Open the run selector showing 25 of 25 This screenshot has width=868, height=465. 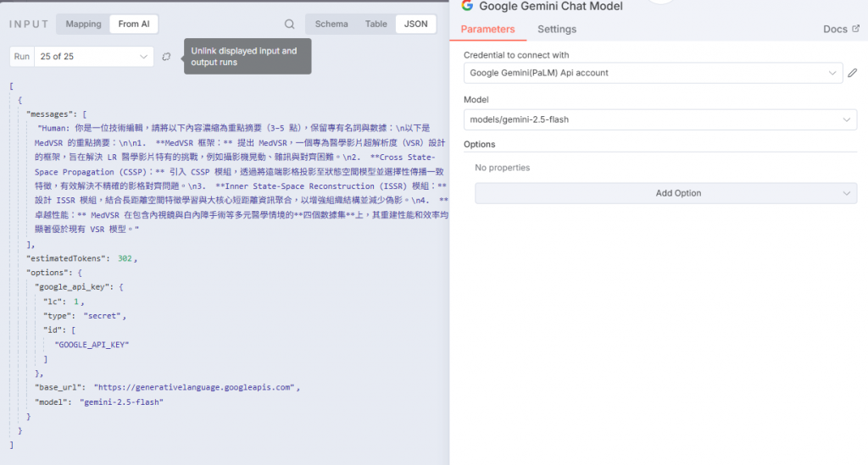click(94, 57)
